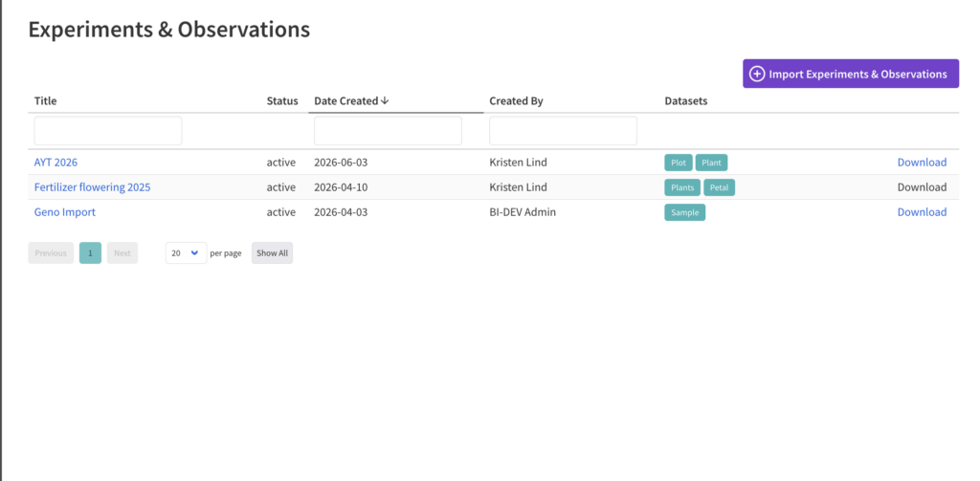The image size is (980, 481).
Task: Click Kristen Lind in Fertilizer flowering row
Action: (518, 187)
